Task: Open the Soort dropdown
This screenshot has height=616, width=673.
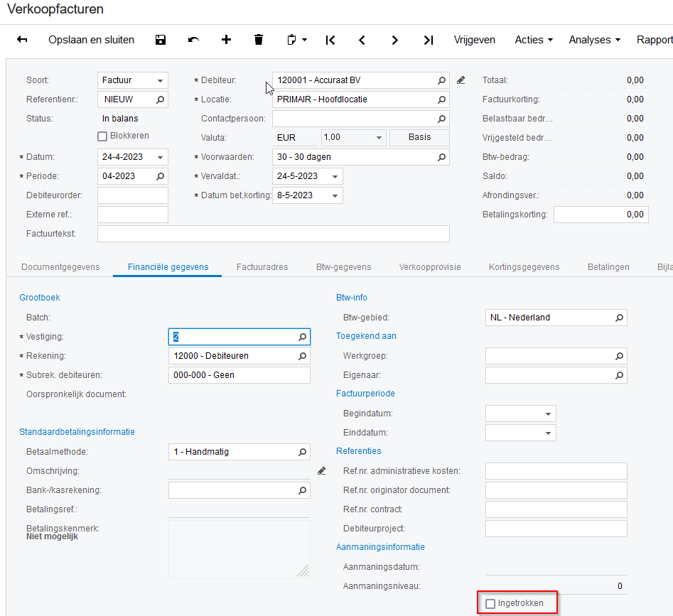Action: coord(161,80)
